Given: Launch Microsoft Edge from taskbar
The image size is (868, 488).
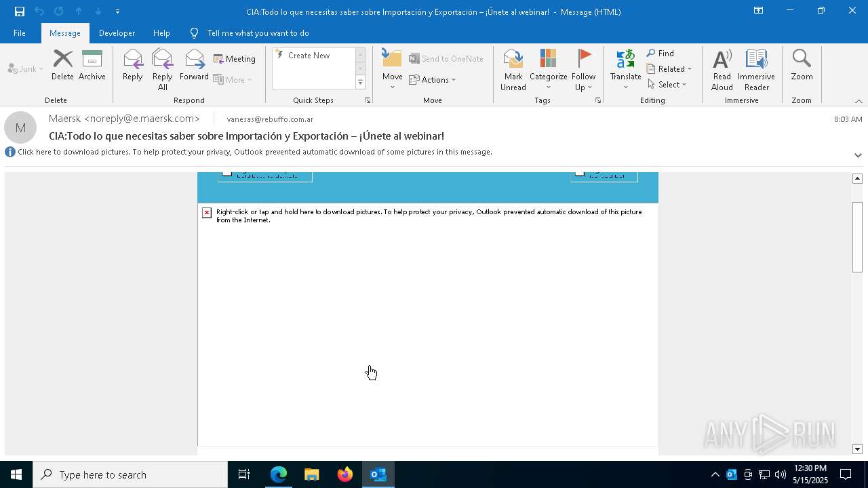Looking at the screenshot, I should [279, 474].
